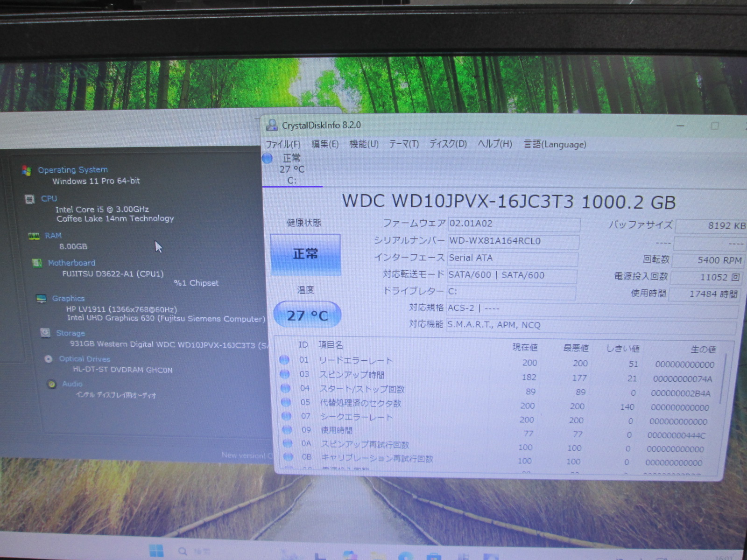
Task: Click the CPU chip icon in Speccy
Action: [30, 199]
